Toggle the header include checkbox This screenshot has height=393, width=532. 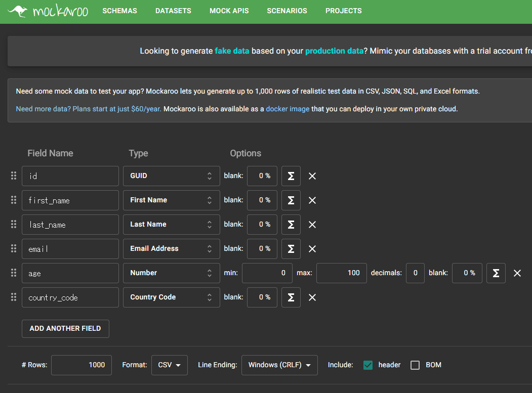point(368,365)
